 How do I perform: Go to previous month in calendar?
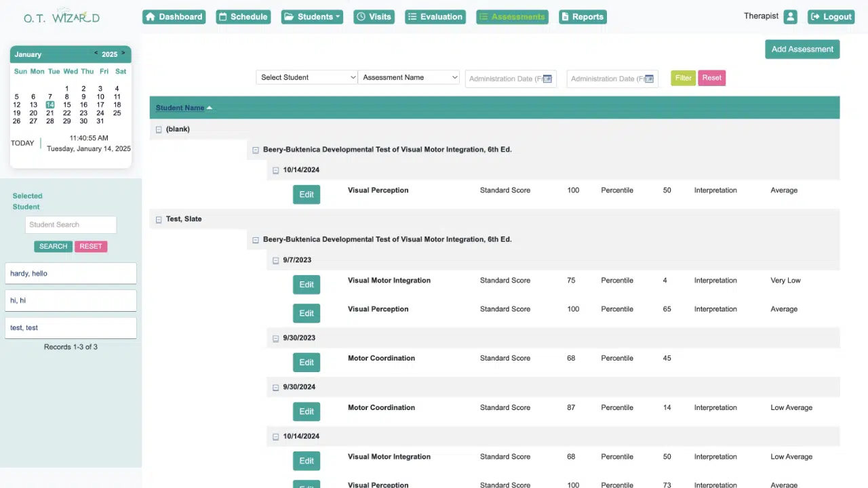(96, 54)
